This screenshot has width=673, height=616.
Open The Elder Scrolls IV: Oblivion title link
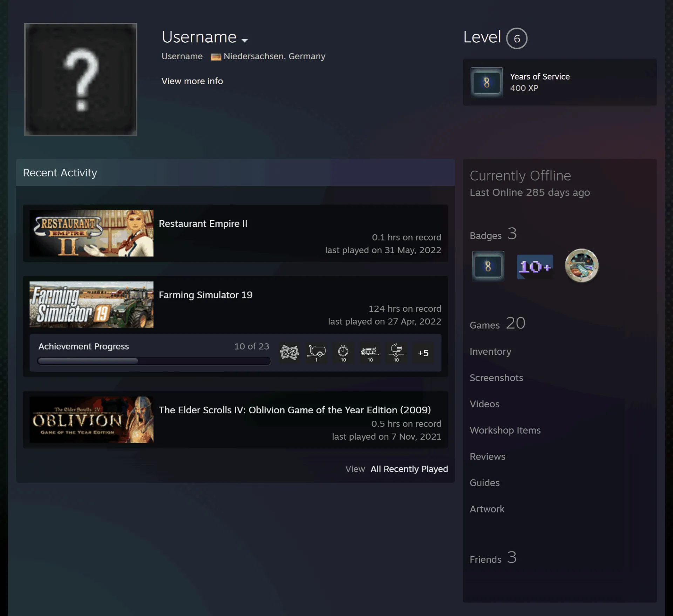(x=295, y=410)
